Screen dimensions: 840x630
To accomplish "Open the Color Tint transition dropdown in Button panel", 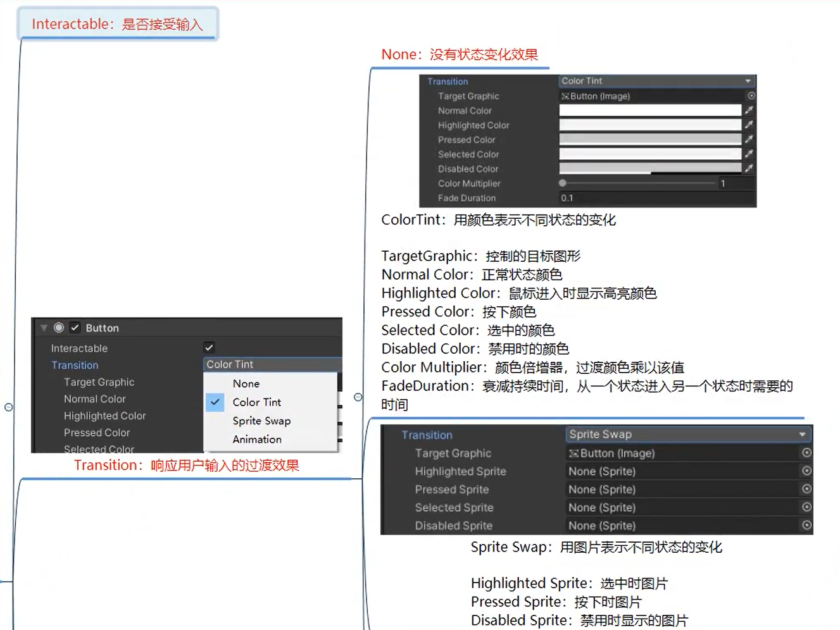I will pyautogui.click(x=273, y=364).
